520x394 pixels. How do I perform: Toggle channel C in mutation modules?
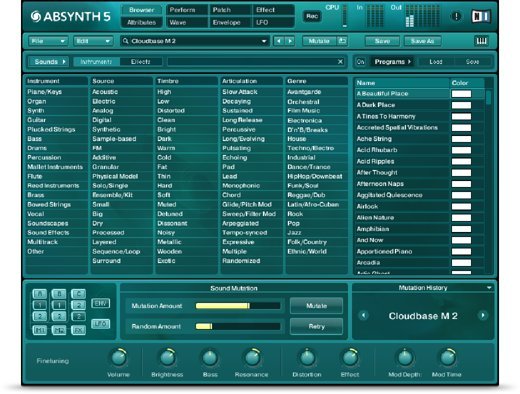79,294
